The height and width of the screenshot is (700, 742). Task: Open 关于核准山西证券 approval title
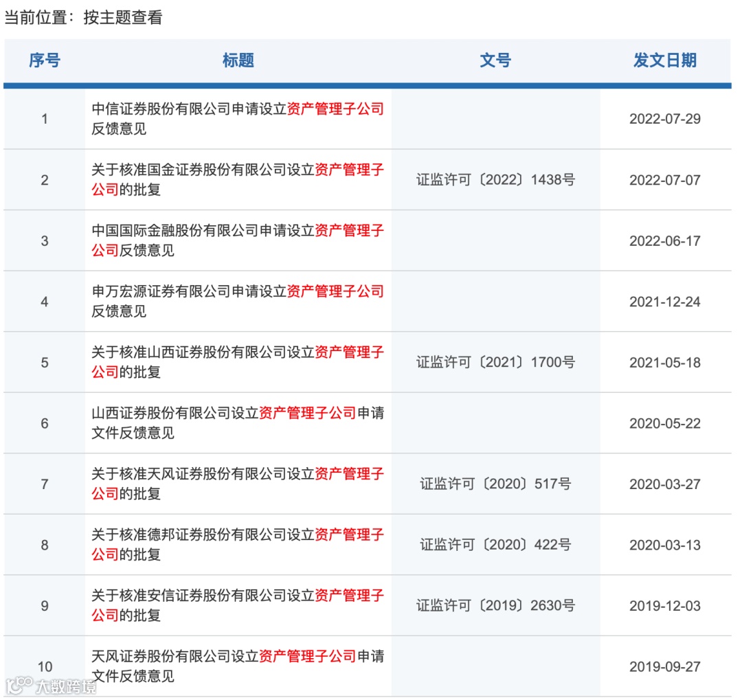[238, 362]
